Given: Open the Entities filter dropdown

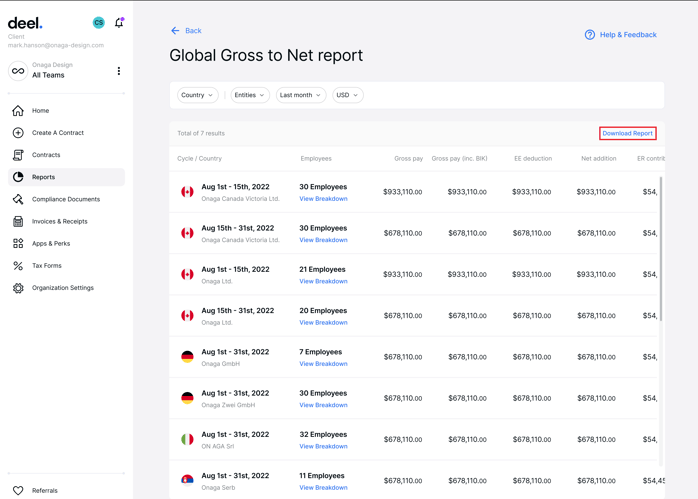Looking at the screenshot, I should [x=250, y=95].
